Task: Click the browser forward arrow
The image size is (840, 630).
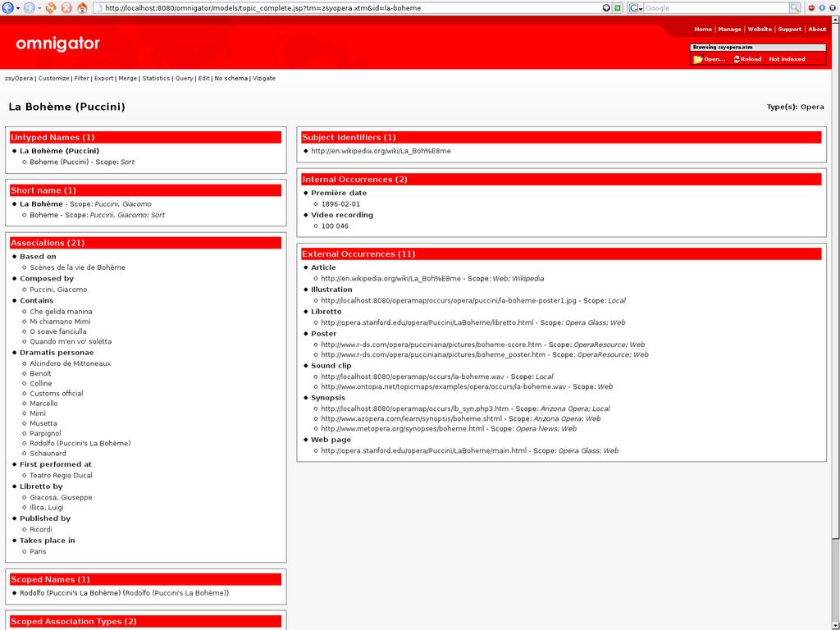Action: (x=30, y=8)
